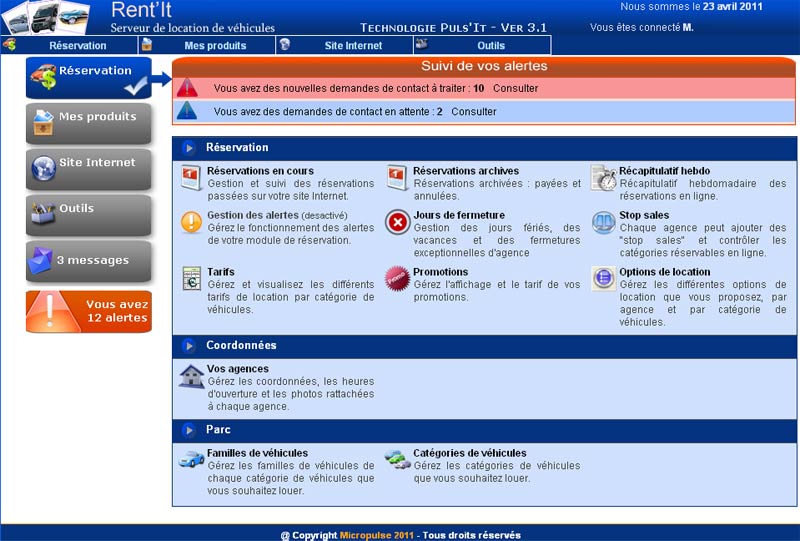This screenshot has height=541, width=800.
Task: Open Stop sales link
Action: (644, 215)
